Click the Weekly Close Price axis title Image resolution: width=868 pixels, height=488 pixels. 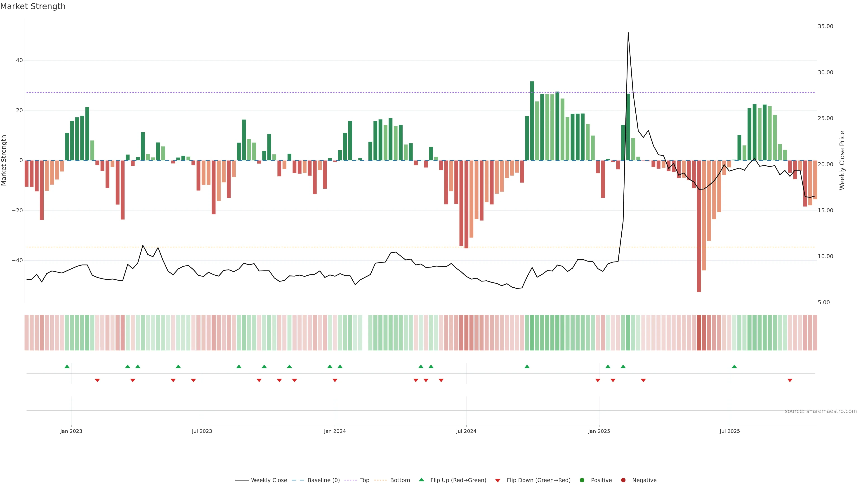[x=842, y=160]
